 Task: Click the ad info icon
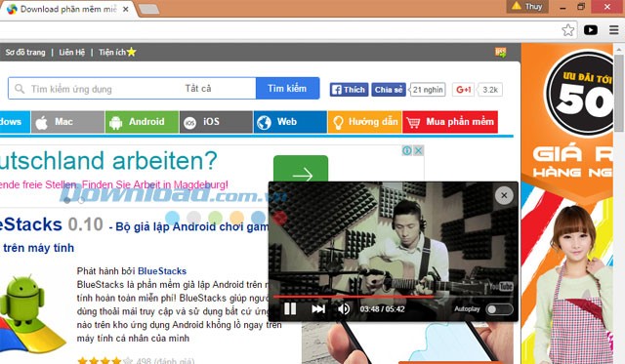(407, 150)
